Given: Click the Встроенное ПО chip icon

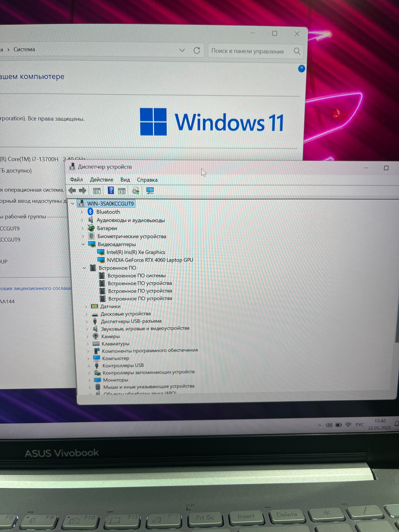Looking at the screenshot, I should click(x=93, y=268).
